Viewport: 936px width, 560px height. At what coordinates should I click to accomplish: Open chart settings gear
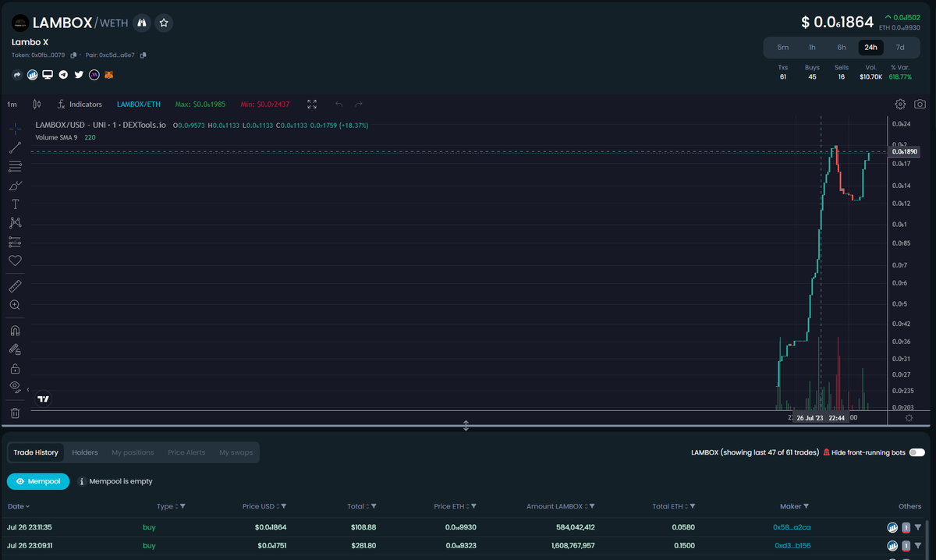point(900,104)
